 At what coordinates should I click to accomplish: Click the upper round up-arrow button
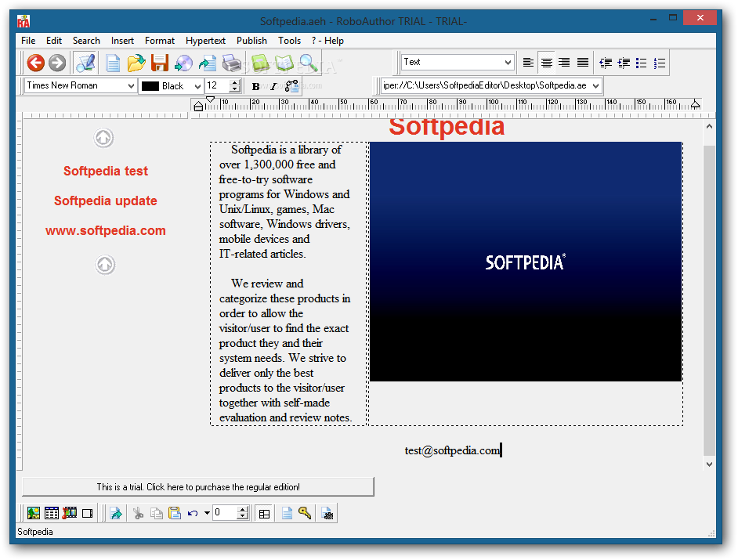103,139
